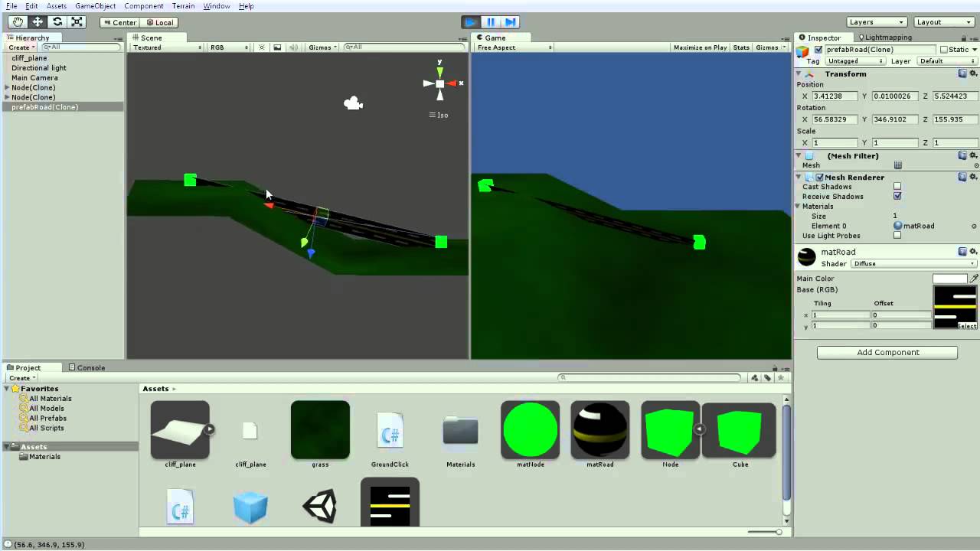Open Mesh Renderer gear settings
This screenshot has height=551, width=980.
pos(974,177)
